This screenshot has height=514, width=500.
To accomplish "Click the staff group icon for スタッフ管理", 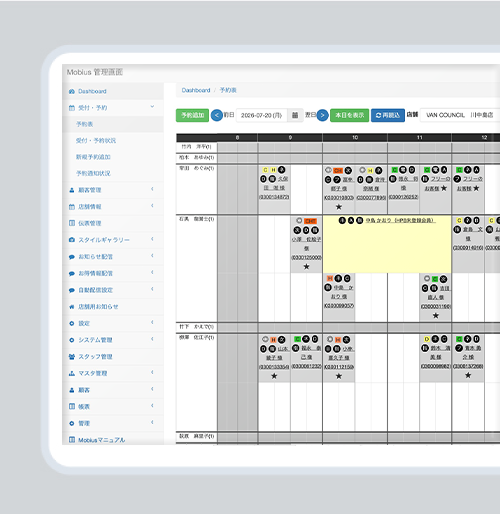I will 72,357.
